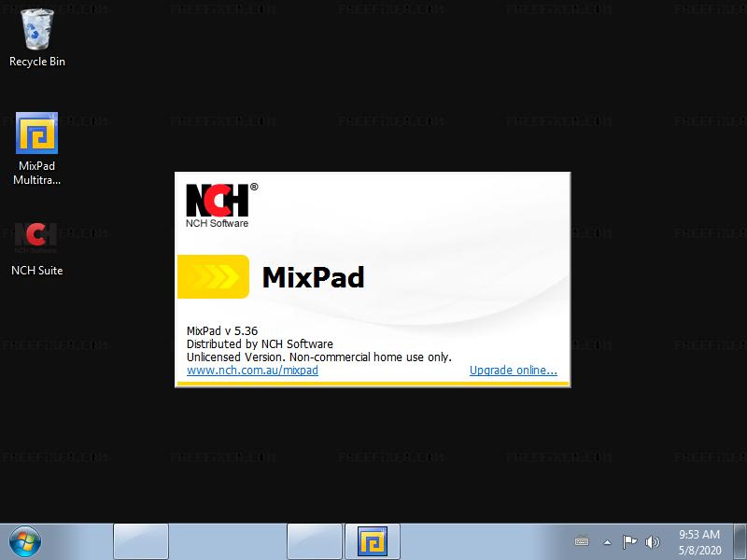Click the "Unlicensed Version. Non-commercial home use only." text

(x=318, y=357)
